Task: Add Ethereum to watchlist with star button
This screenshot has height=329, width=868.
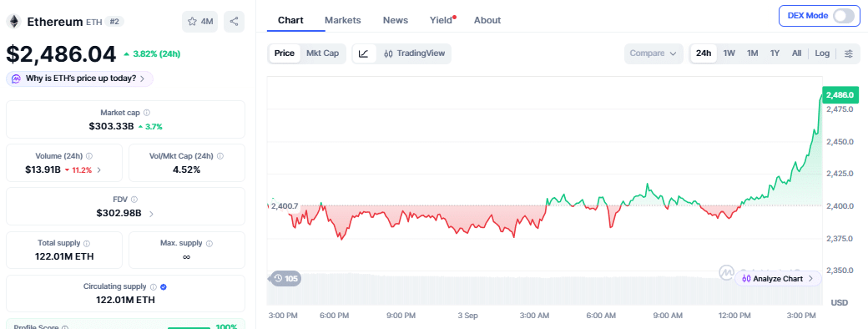Action: [199, 22]
